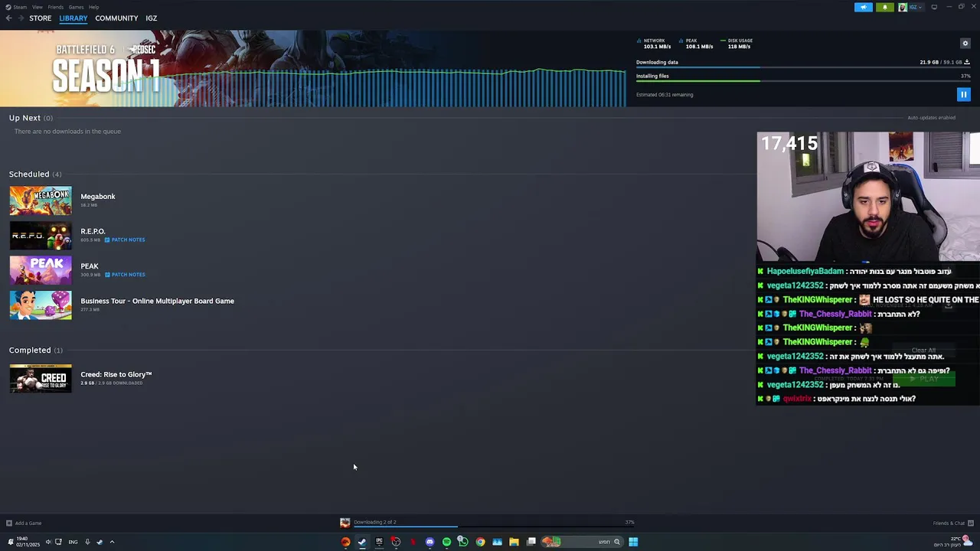
Task: Open download settings gear icon
Action: 965,44
